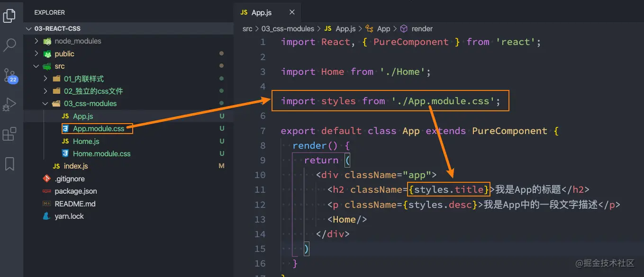Expand the public folder chevron
The image size is (644, 277).
36,54
